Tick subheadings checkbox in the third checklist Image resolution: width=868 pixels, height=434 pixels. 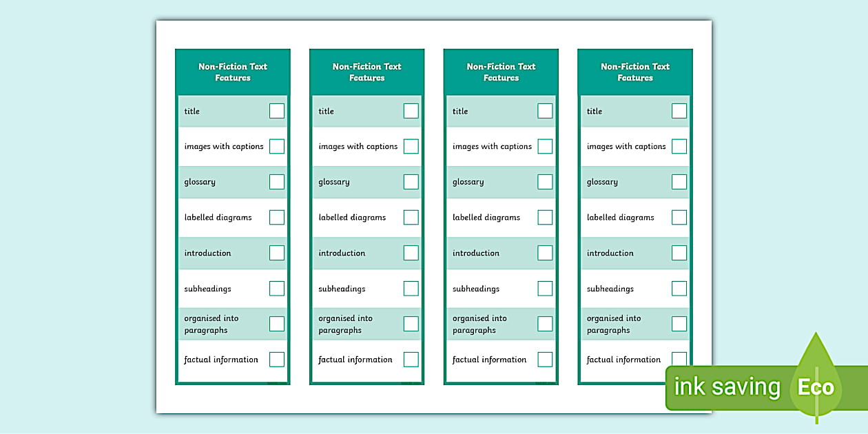click(x=545, y=289)
